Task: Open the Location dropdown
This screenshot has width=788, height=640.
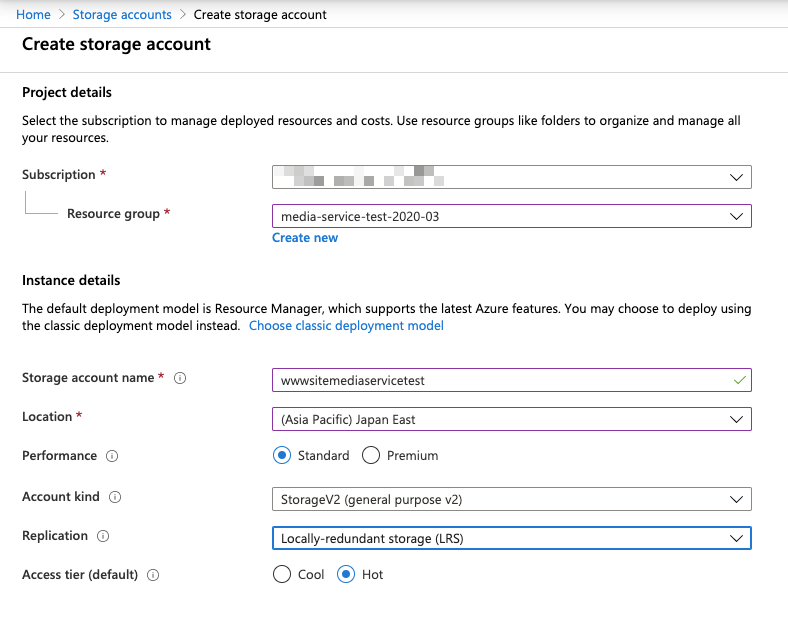Action: (511, 419)
